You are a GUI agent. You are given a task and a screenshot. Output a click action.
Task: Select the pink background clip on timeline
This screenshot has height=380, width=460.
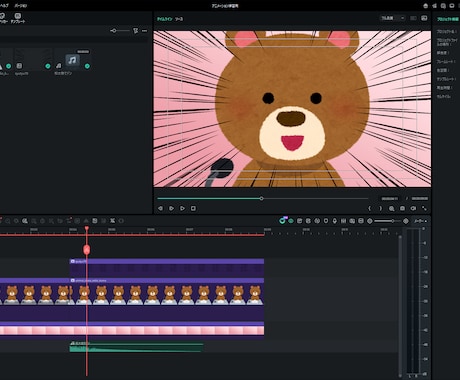pos(132,330)
